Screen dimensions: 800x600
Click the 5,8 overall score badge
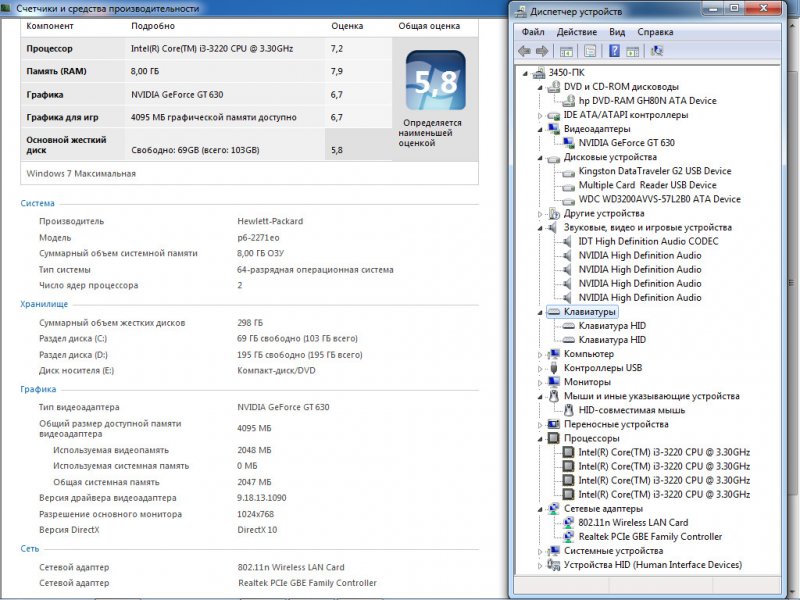(x=435, y=85)
